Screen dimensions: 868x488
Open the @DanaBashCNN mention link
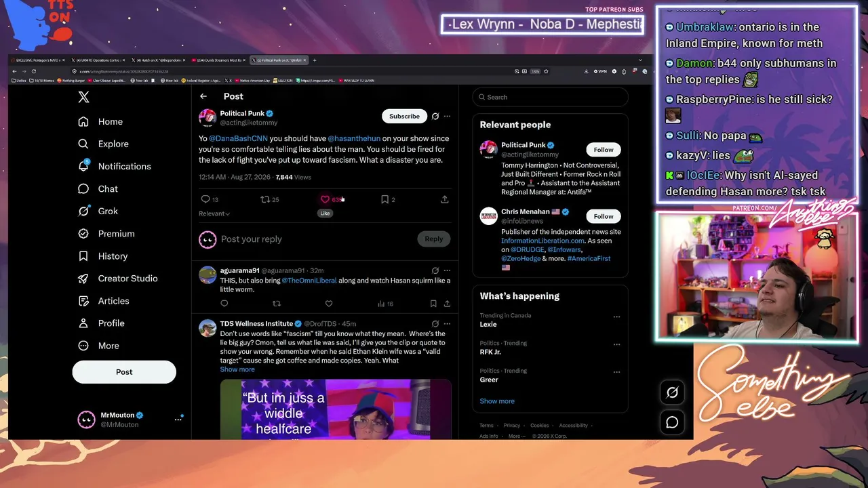click(238, 138)
